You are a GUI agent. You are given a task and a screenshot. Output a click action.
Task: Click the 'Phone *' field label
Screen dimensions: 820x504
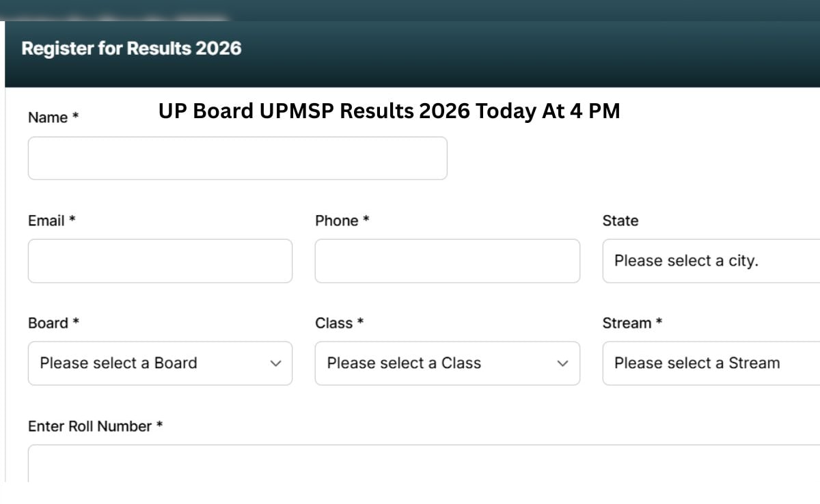click(342, 221)
